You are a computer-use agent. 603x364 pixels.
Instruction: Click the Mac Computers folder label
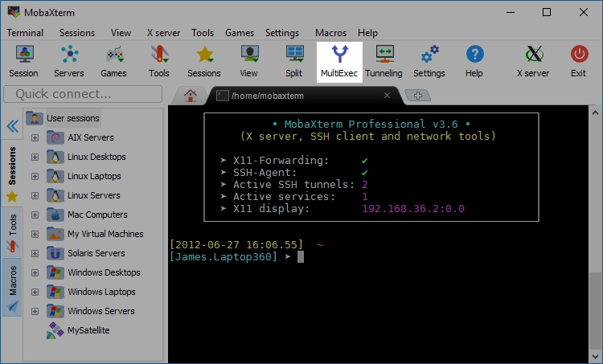[97, 215]
